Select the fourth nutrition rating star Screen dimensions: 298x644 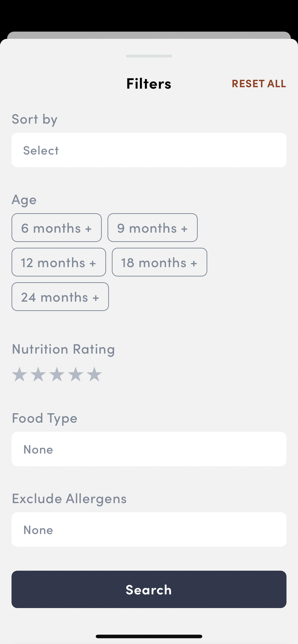pyautogui.click(x=76, y=374)
